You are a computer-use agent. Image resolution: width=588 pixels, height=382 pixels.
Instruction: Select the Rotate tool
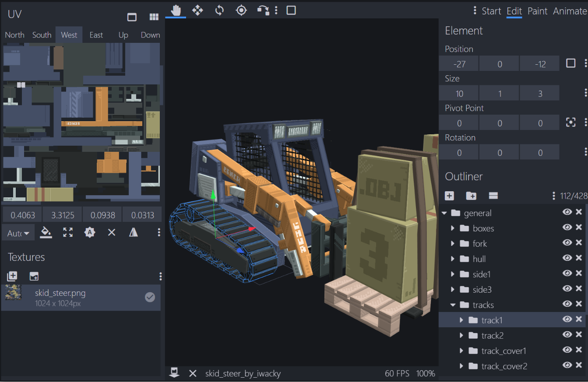(219, 10)
